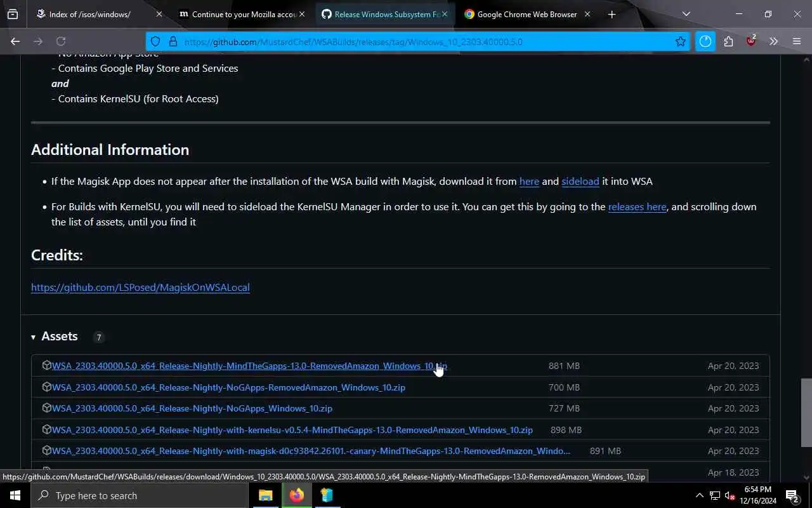Screen dimensions: 812x508
Task: Open Firefox View tab list icon
Action: pos(13,14)
